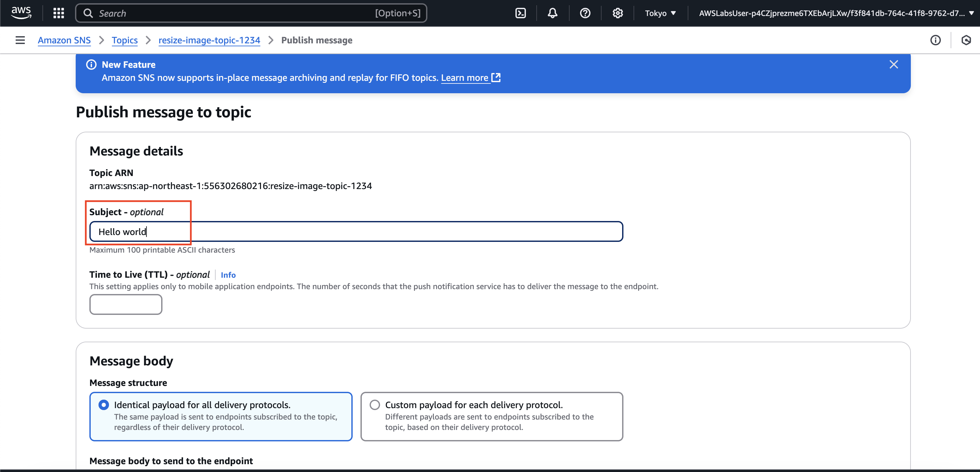Launch CloudShell from the top bar icon

[x=520, y=13]
